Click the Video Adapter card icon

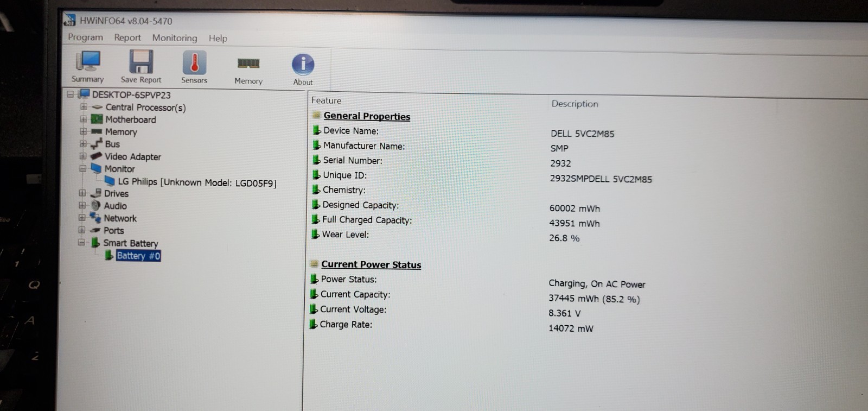tap(96, 156)
